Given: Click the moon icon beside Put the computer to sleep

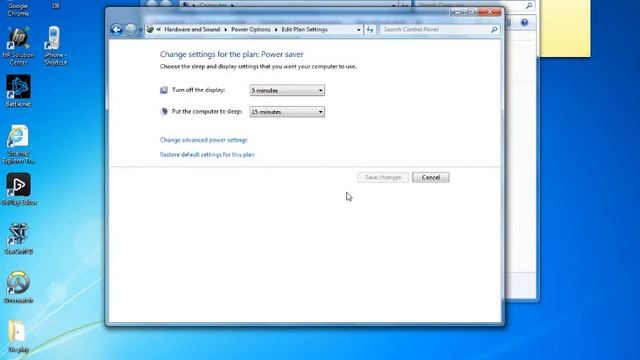Looking at the screenshot, I should click(164, 111).
